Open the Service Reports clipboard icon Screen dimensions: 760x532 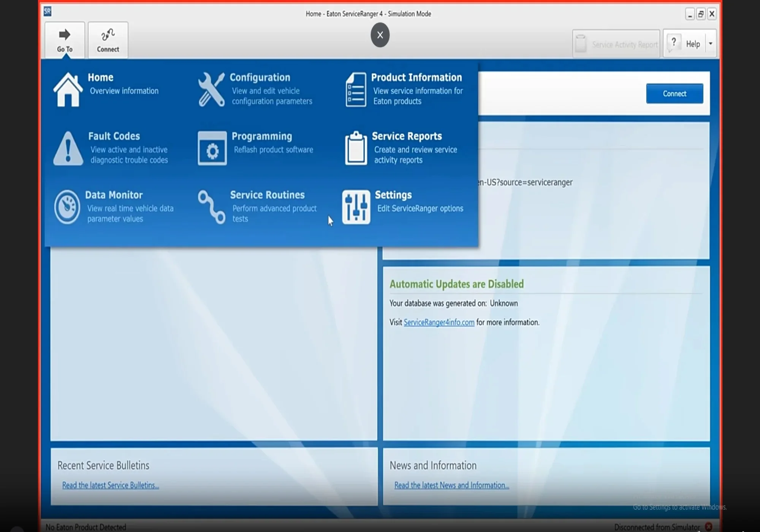click(x=355, y=148)
